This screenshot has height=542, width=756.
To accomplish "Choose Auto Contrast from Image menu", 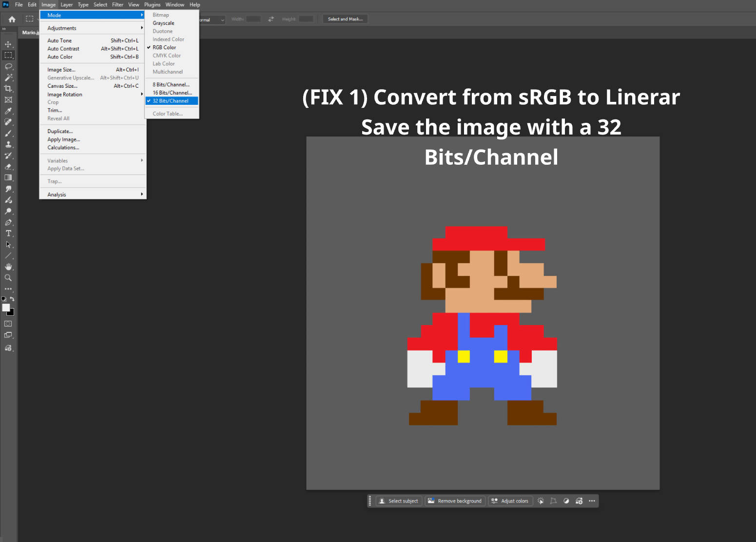I will [93, 49].
